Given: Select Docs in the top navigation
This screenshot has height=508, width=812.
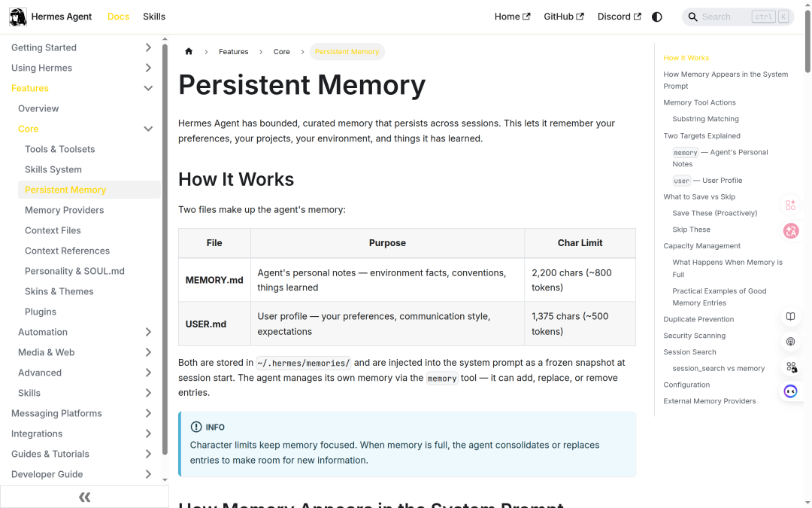Looking at the screenshot, I should (x=118, y=16).
